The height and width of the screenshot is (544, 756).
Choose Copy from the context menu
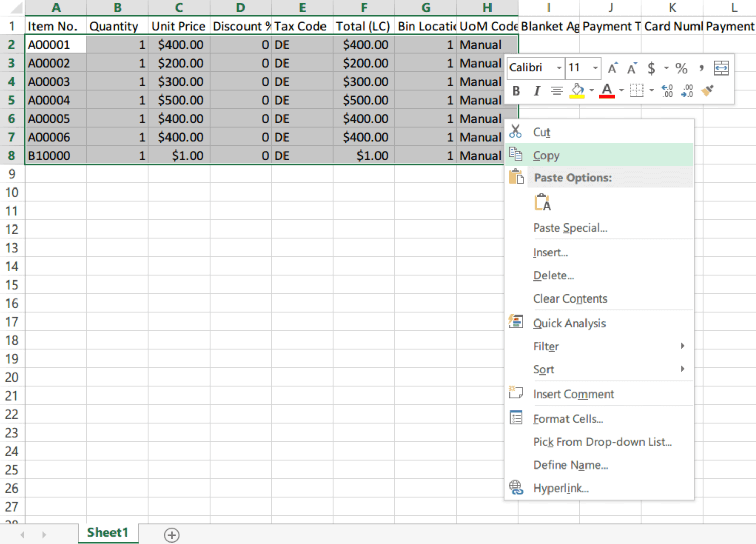tap(599, 155)
